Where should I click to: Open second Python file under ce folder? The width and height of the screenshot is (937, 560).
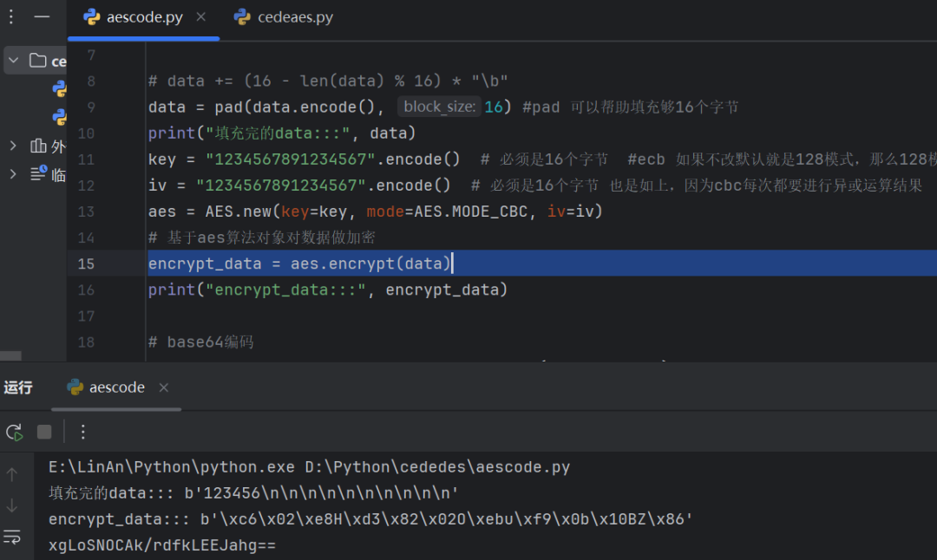pyautogui.click(x=59, y=116)
